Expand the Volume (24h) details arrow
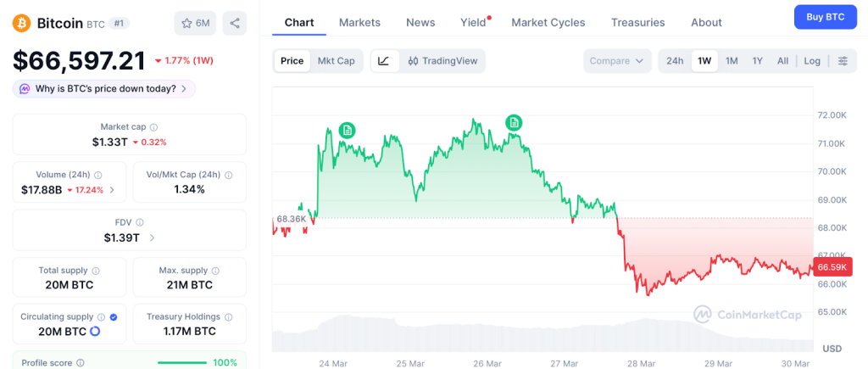The width and height of the screenshot is (868, 369). [x=113, y=190]
